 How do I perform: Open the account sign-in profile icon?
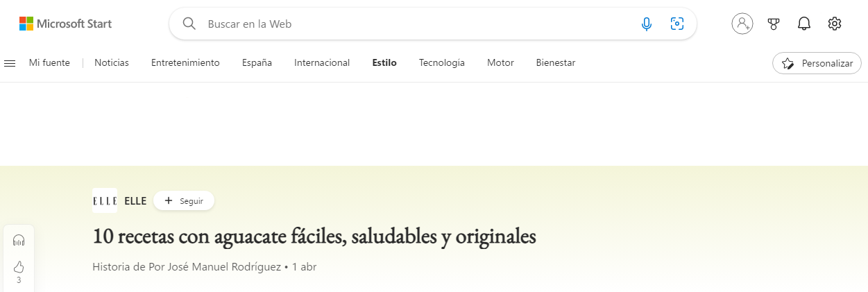pos(742,24)
